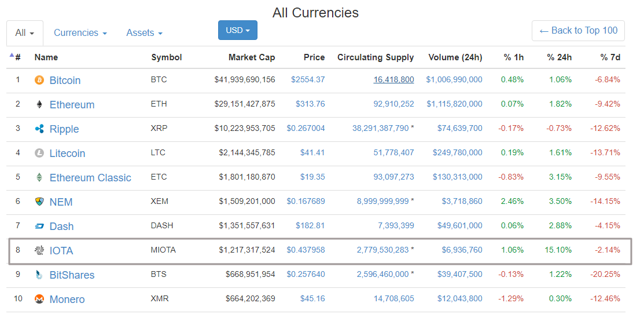Click the BitShares logo icon
The image size is (644, 314).
coord(39,275)
